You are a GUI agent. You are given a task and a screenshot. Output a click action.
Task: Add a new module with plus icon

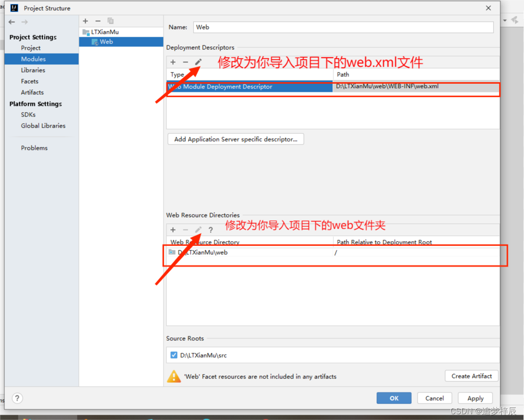point(86,21)
